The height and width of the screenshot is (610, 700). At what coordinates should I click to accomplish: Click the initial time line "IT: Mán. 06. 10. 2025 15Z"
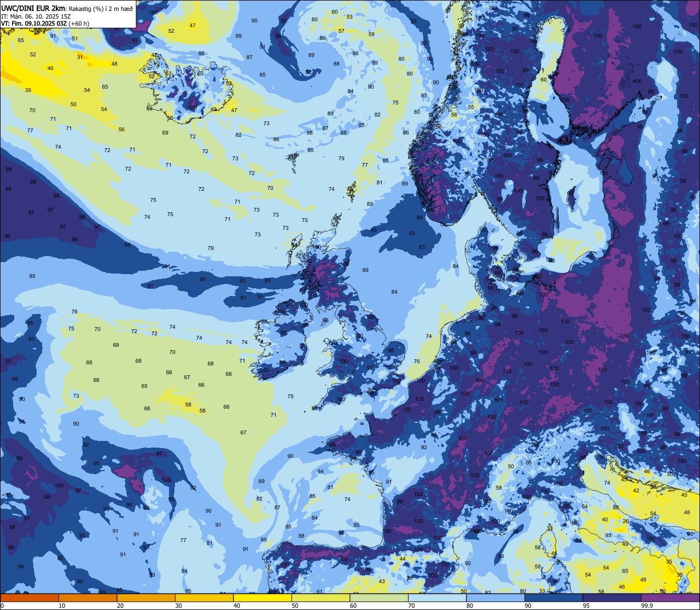(x=35, y=16)
